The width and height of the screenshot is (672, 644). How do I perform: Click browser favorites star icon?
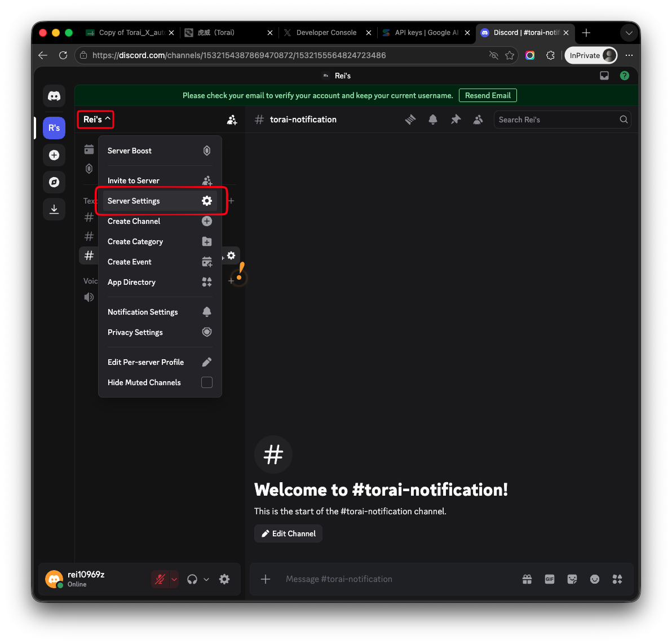510,55
